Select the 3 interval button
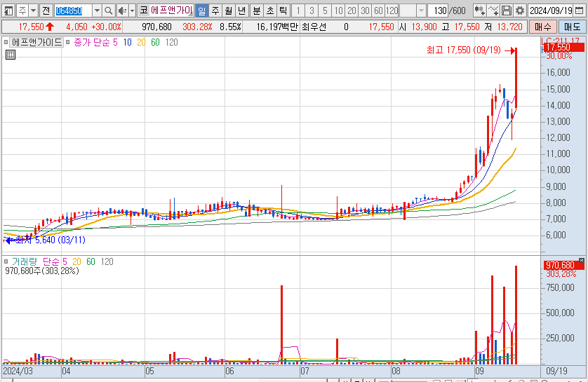Viewport: 588px width, 382px height. [312, 11]
